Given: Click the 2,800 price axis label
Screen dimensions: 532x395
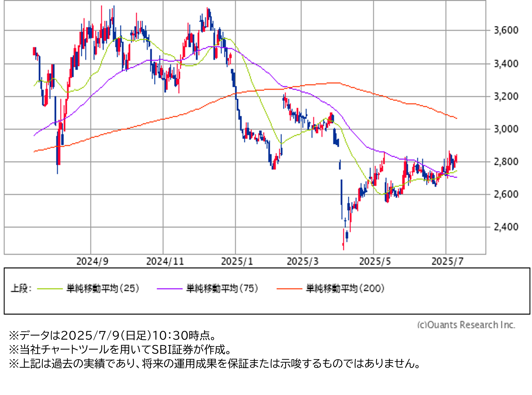Looking at the screenshot, I should (506, 162).
